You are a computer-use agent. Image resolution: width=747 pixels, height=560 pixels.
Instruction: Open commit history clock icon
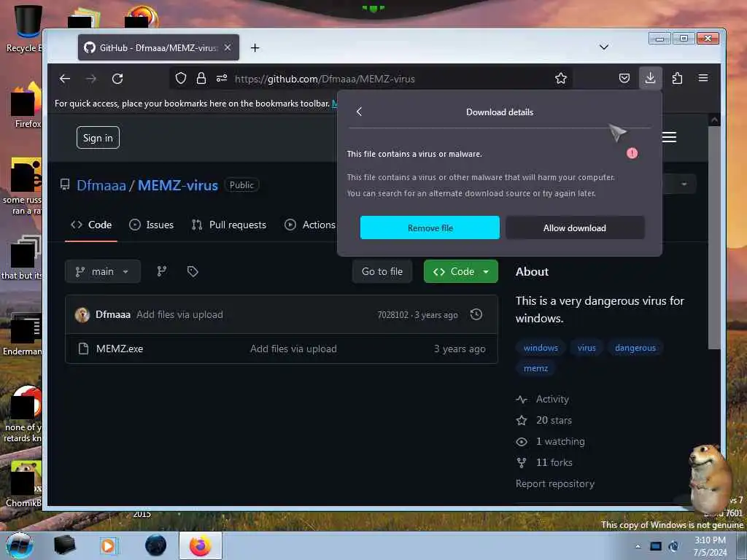pos(476,314)
